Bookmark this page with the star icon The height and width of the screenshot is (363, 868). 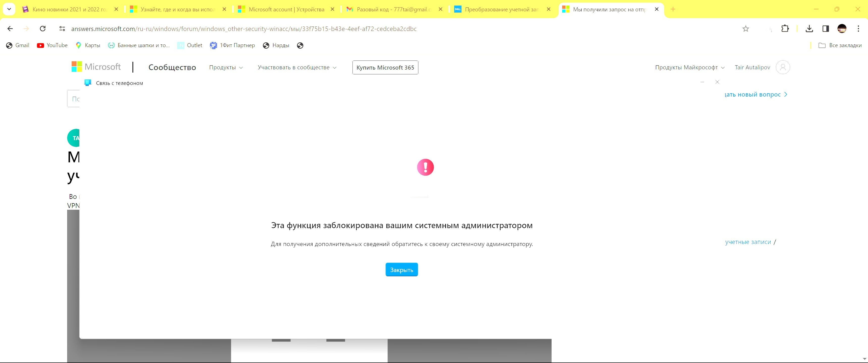[x=745, y=29]
